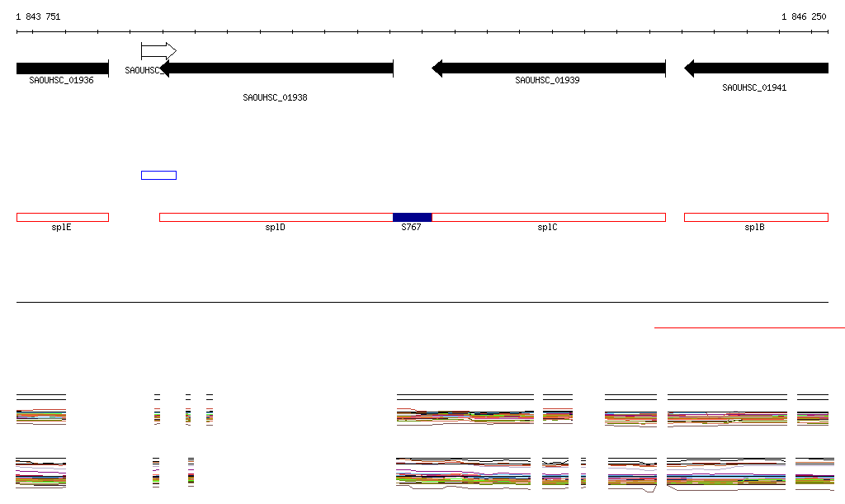Screen dimensions: 845x504
Task: Click the SAOUHSC_01936 gene arrow
Action: tap(63, 68)
